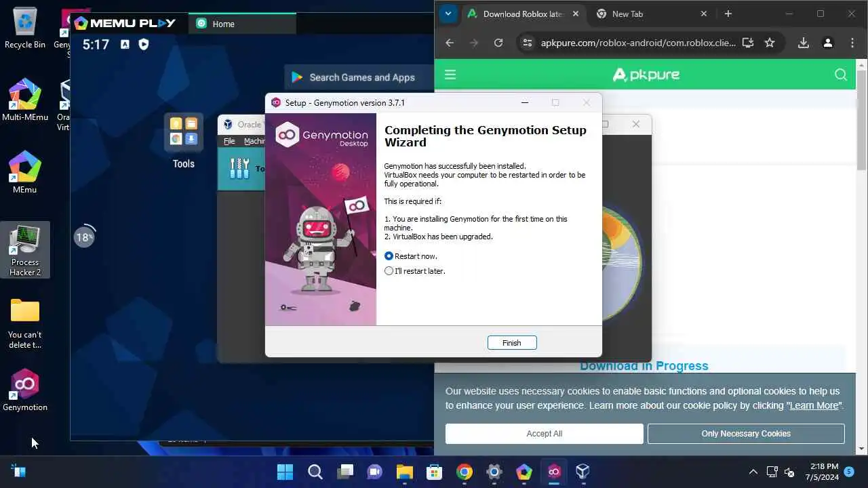Open Recycle Bin on desktop
The image size is (868, 488).
tap(25, 28)
